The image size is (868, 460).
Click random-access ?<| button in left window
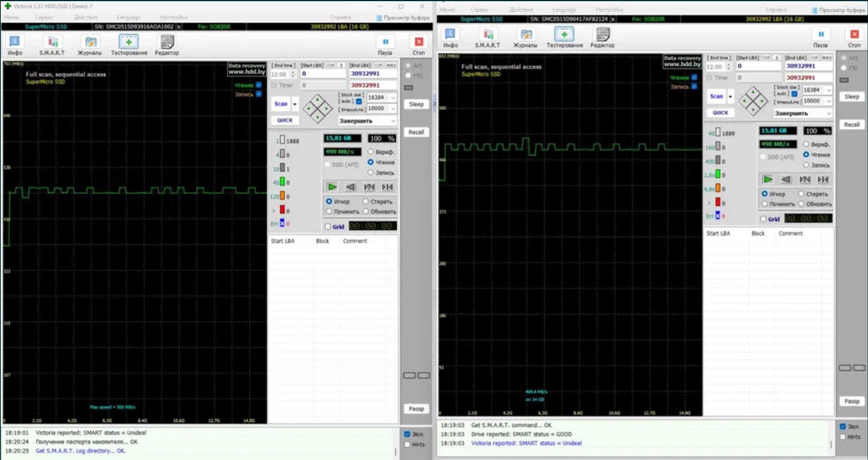[x=369, y=187]
